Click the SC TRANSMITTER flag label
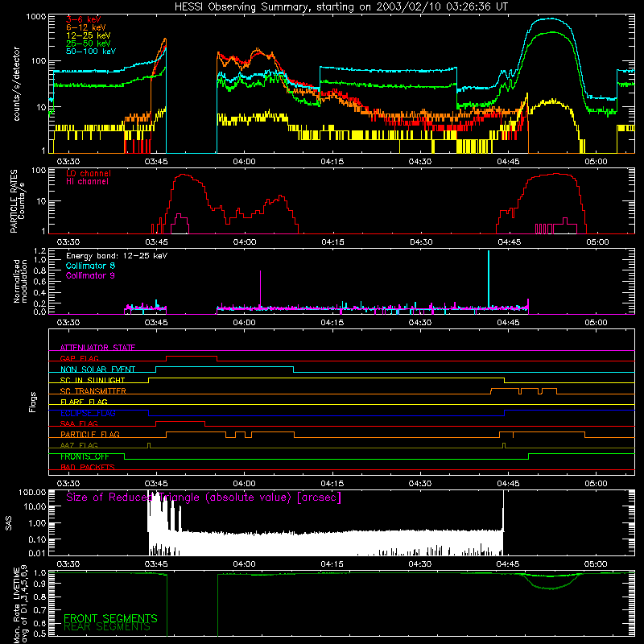 93,391
